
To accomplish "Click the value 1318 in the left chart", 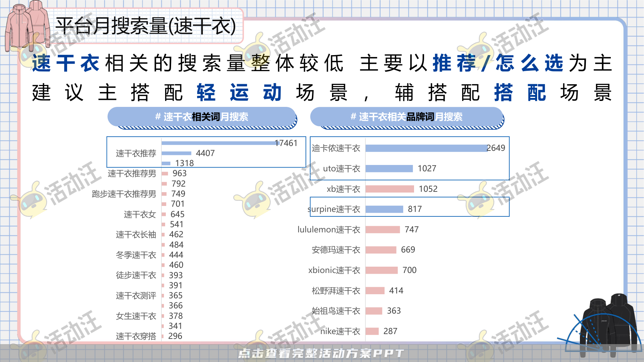I will [184, 163].
